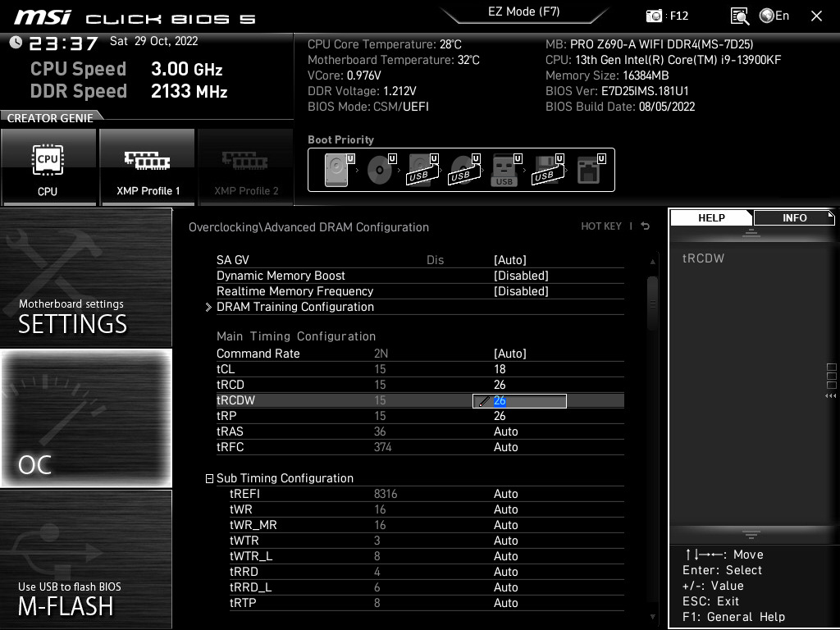Exit BIOS with the X icon
The height and width of the screenshot is (630, 840).
[x=816, y=16]
